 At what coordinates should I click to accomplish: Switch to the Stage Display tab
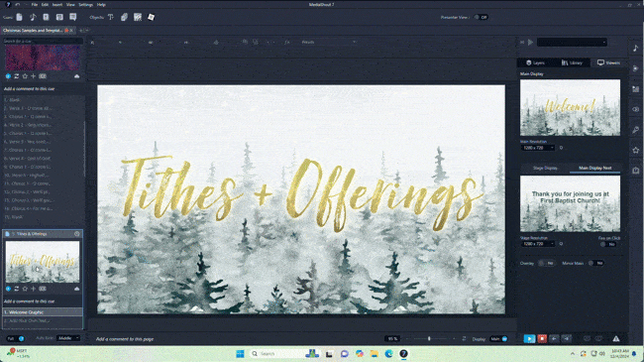545,168
